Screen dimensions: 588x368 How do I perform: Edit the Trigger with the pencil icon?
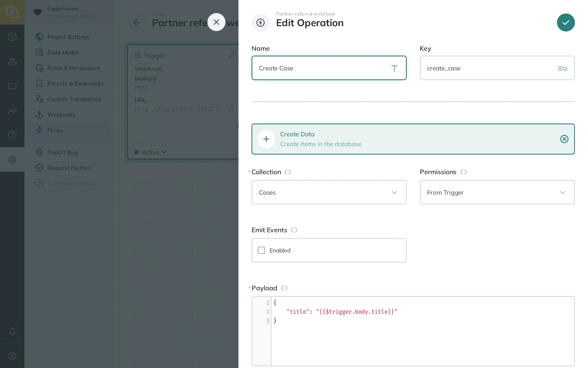[x=231, y=55]
